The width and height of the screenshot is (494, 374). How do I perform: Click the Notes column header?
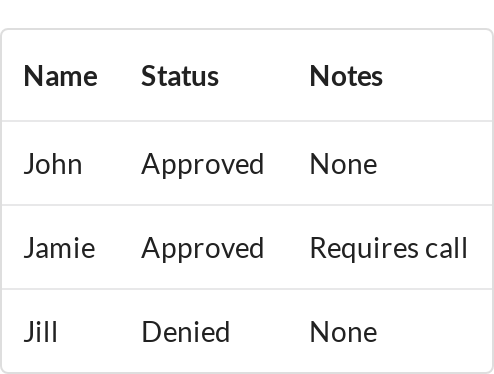click(346, 76)
